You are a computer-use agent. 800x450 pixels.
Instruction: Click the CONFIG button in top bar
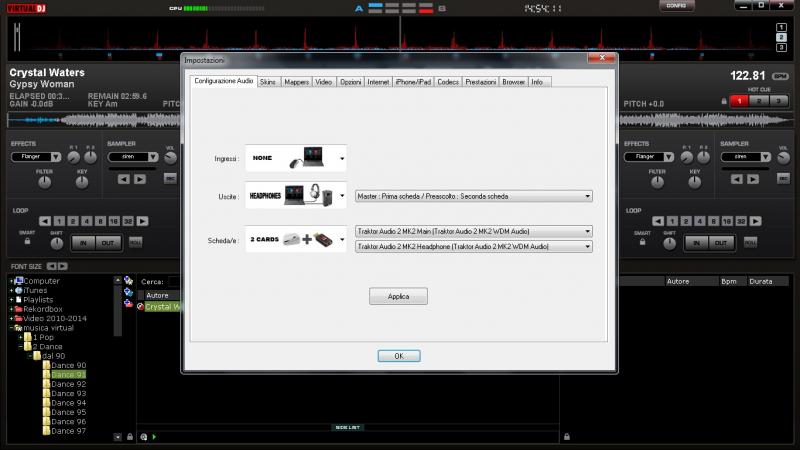pyautogui.click(x=676, y=6)
